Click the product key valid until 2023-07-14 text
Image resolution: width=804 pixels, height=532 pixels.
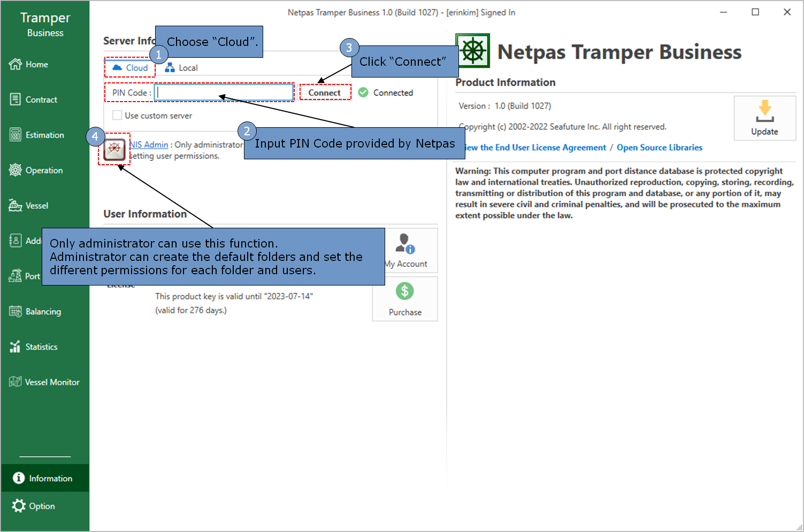click(x=234, y=296)
